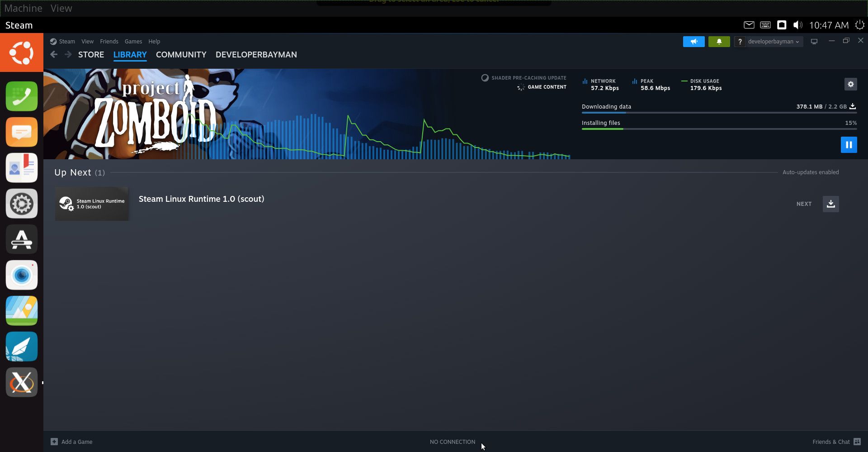Open download settings gear icon
Screen dimensions: 868x452
click(850, 84)
